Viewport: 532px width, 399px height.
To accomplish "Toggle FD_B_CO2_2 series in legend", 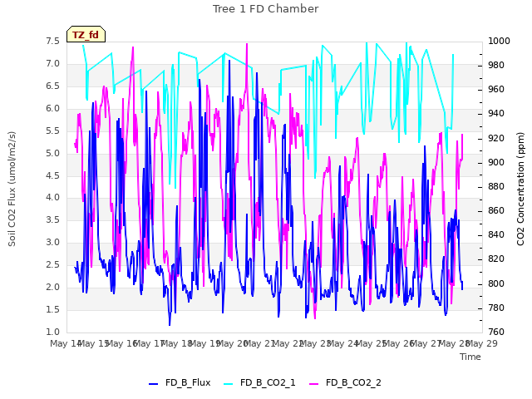I will tap(346, 382).
